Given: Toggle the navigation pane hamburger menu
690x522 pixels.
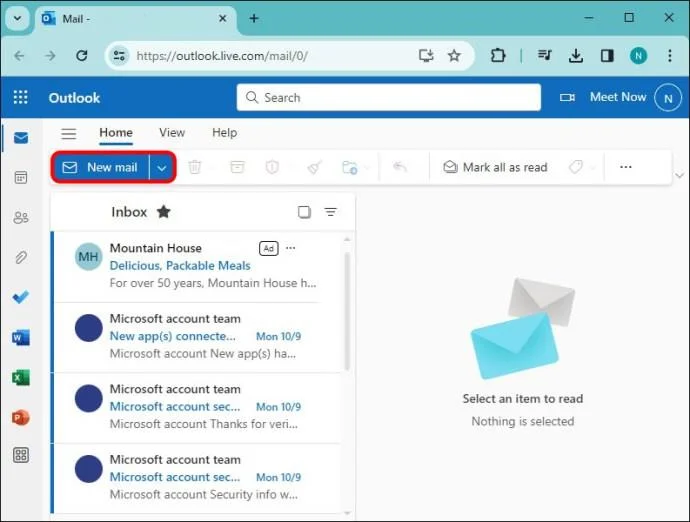Looking at the screenshot, I should point(69,133).
